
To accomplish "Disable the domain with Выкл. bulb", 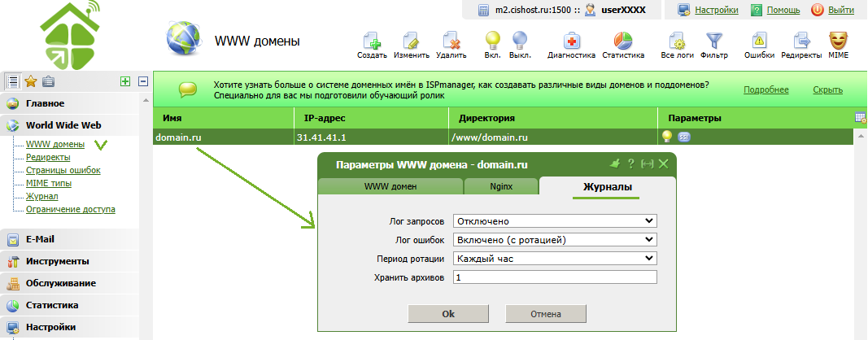I will pos(520,41).
